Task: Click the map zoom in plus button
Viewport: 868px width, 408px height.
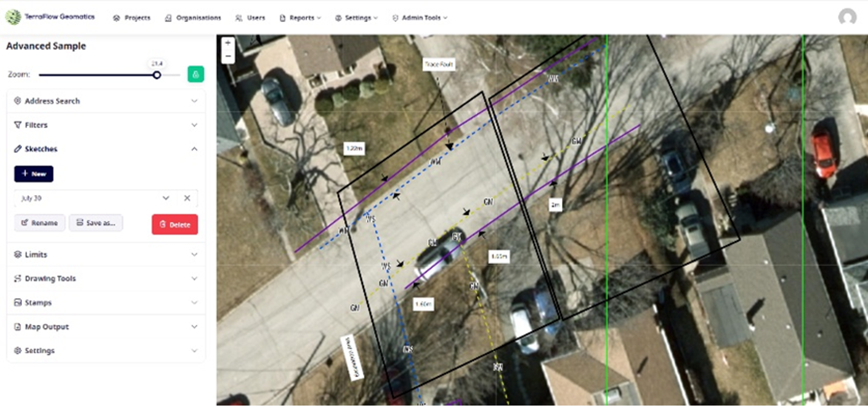Action: [228, 43]
